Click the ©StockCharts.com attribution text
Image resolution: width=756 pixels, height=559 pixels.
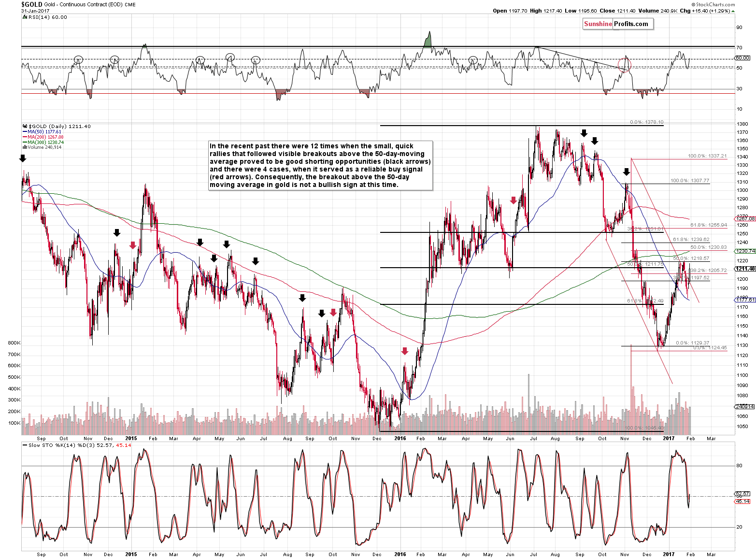tap(712, 4)
